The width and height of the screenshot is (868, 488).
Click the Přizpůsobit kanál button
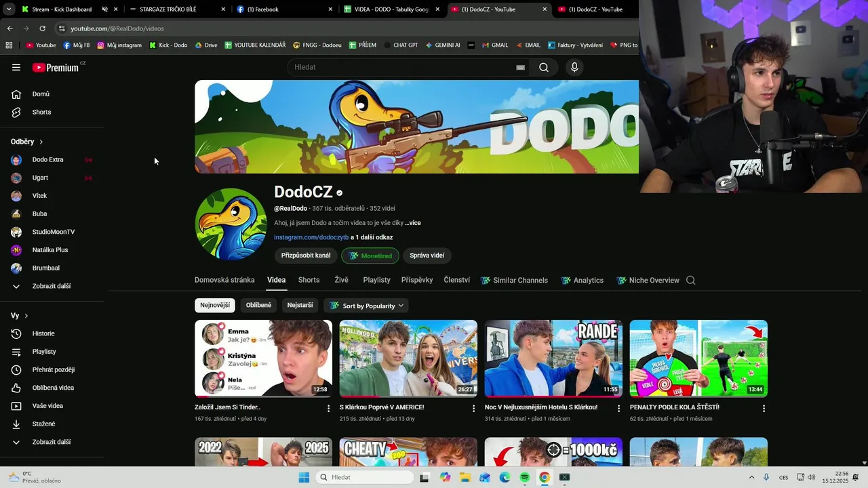point(306,256)
